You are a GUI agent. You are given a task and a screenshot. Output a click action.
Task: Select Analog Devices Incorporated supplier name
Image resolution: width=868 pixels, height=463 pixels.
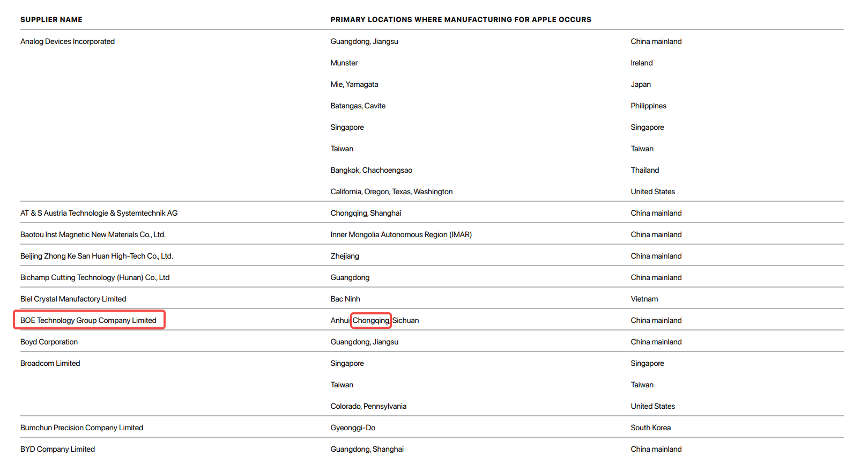click(68, 41)
